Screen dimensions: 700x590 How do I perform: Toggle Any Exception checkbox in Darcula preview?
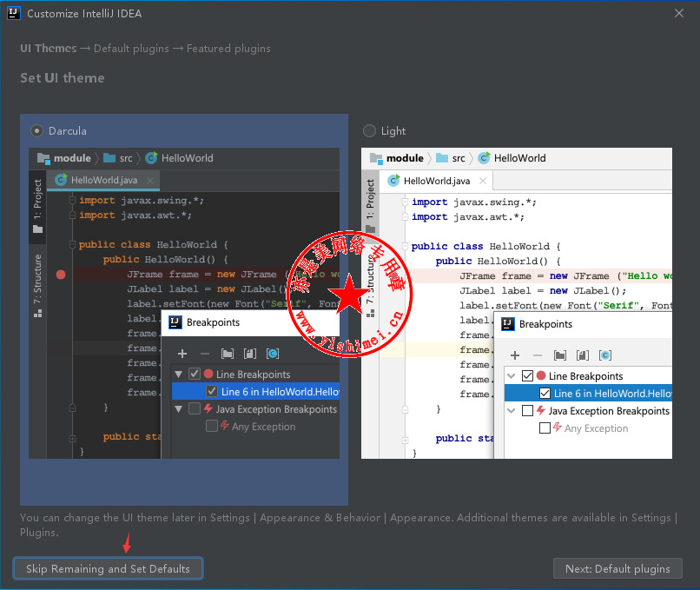(212, 426)
